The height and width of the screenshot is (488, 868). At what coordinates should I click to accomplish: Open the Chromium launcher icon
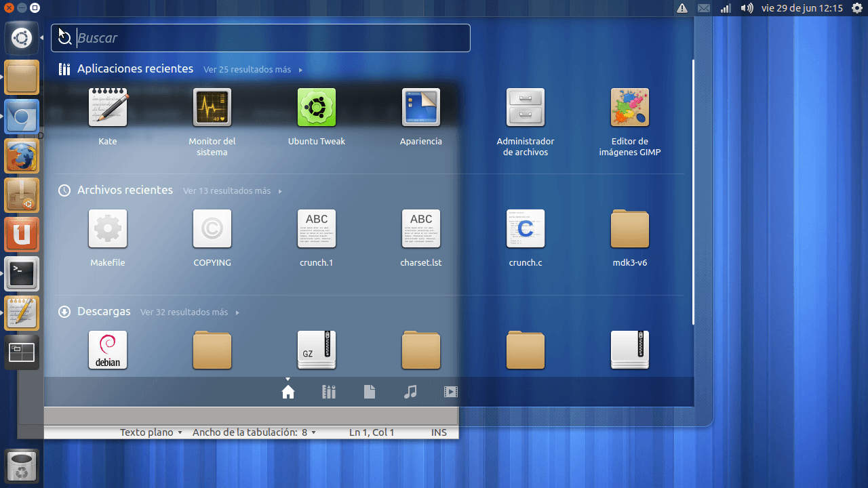pyautogui.click(x=22, y=117)
